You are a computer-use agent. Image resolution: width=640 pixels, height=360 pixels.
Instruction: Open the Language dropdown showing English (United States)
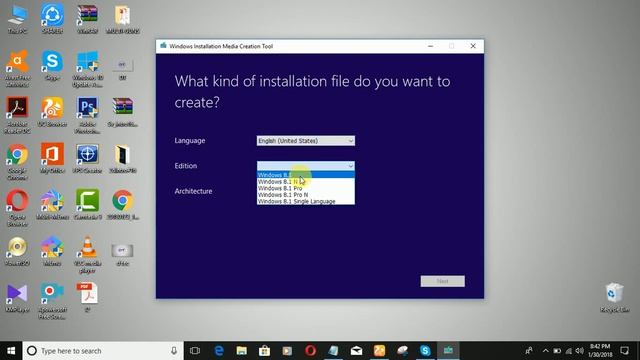pos(306,141)
